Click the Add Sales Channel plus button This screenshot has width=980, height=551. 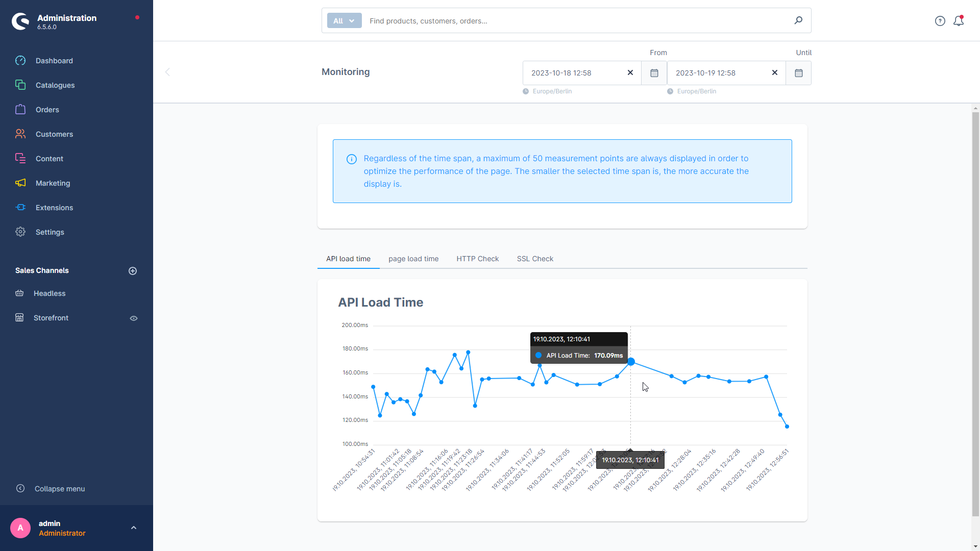point(133,270)
